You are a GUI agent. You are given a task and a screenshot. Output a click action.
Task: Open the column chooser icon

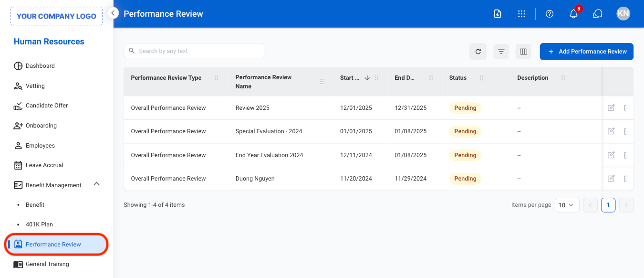(523, 52)
